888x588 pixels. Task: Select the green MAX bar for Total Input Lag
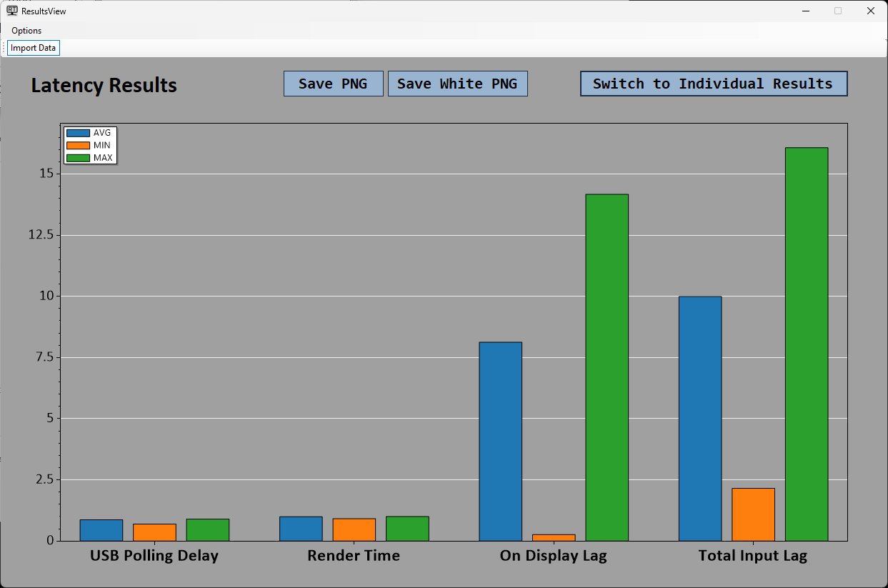[806, 344]
